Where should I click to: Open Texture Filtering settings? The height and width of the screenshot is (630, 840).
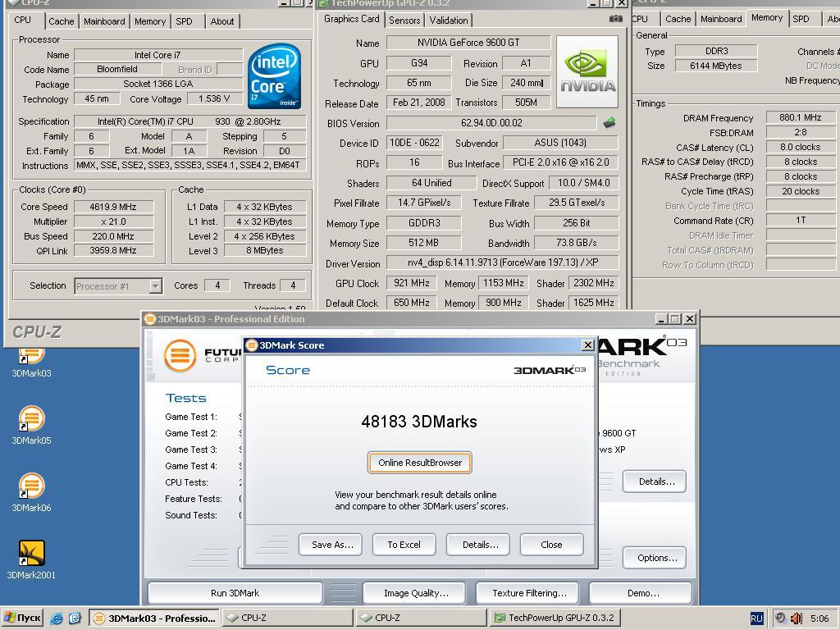527,593
